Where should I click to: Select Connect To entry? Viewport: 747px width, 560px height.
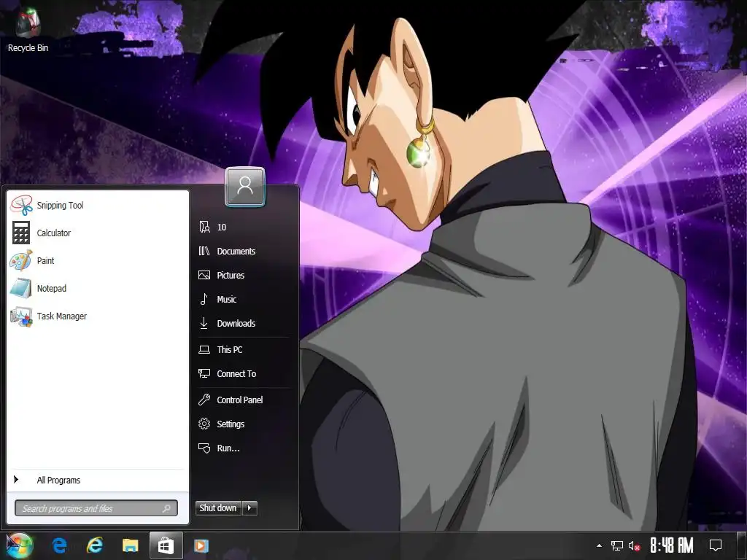[x=244, y=374]
